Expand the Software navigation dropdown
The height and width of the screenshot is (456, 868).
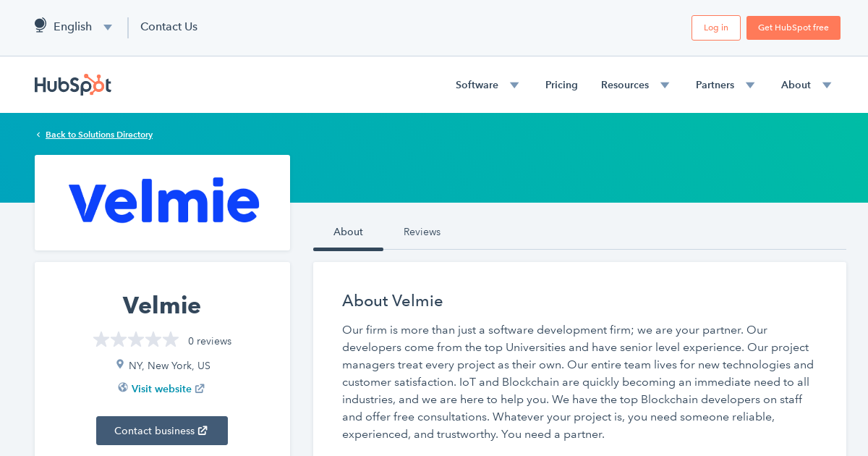click(514, 85)
